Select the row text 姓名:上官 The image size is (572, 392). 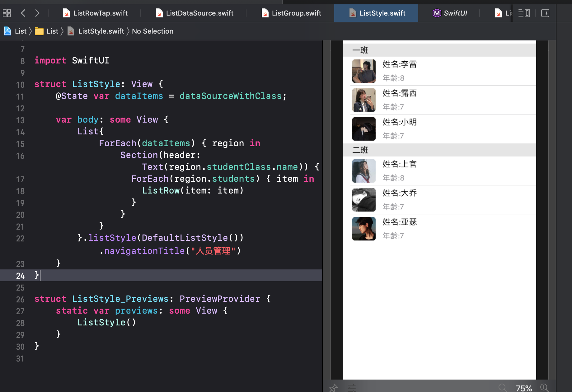400,164
